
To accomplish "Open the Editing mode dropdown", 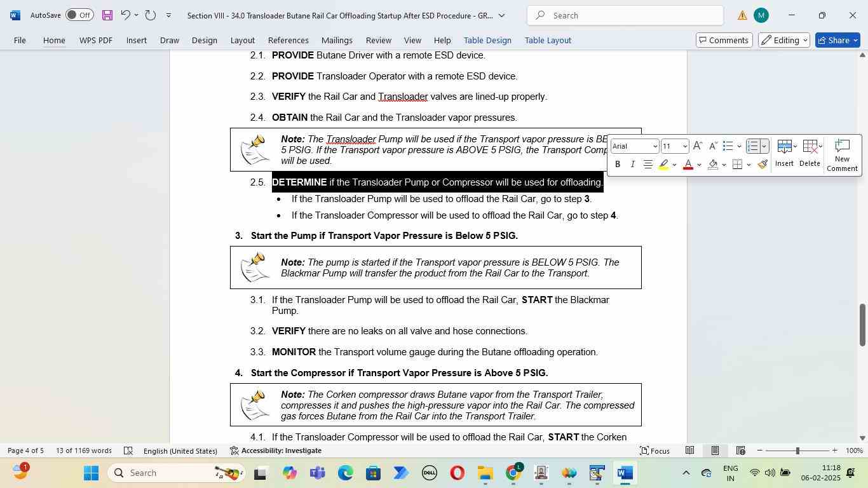I will pos(784,40).
